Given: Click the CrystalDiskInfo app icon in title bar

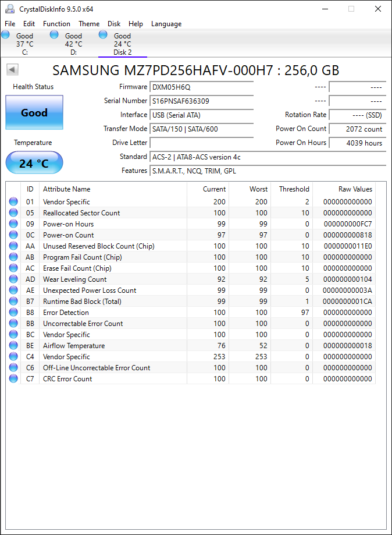Looking at the screenshot, I should pyautogui.click(x=10, y=9).
